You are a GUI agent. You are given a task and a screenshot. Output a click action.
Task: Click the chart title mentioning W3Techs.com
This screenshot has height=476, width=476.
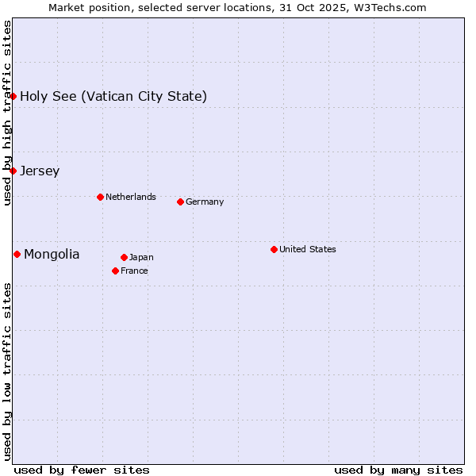tap(237, 7)
